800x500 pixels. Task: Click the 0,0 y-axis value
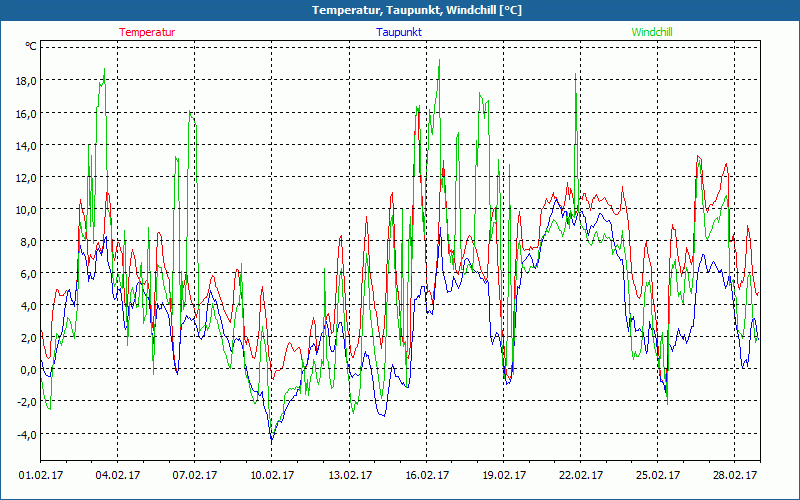tap(28, 370)
